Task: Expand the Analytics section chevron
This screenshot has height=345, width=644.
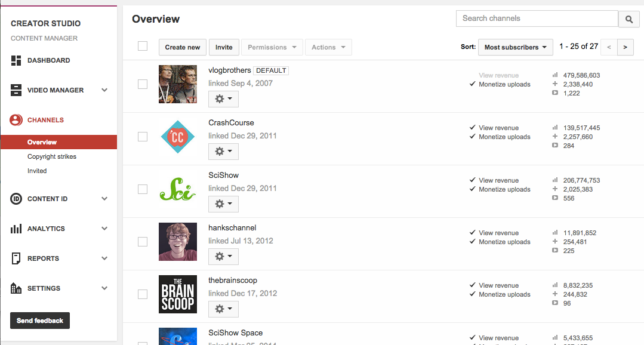Action: [x=104, y=229]
